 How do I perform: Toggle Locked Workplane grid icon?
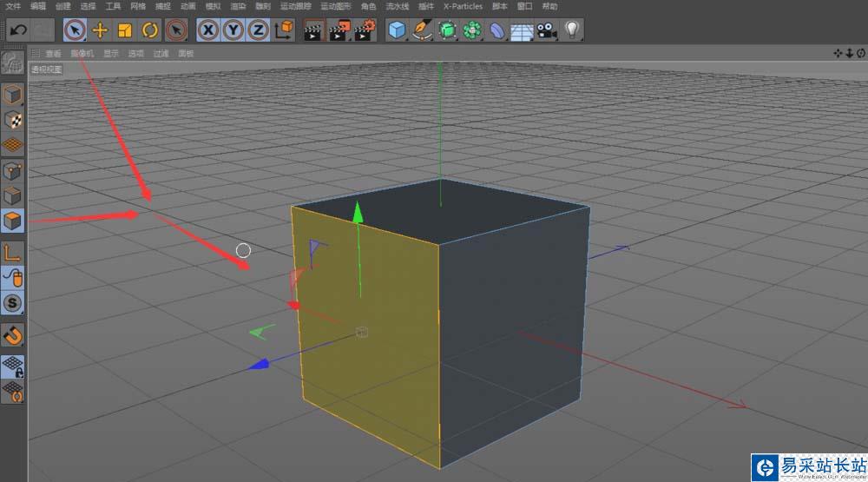(13, 366)
